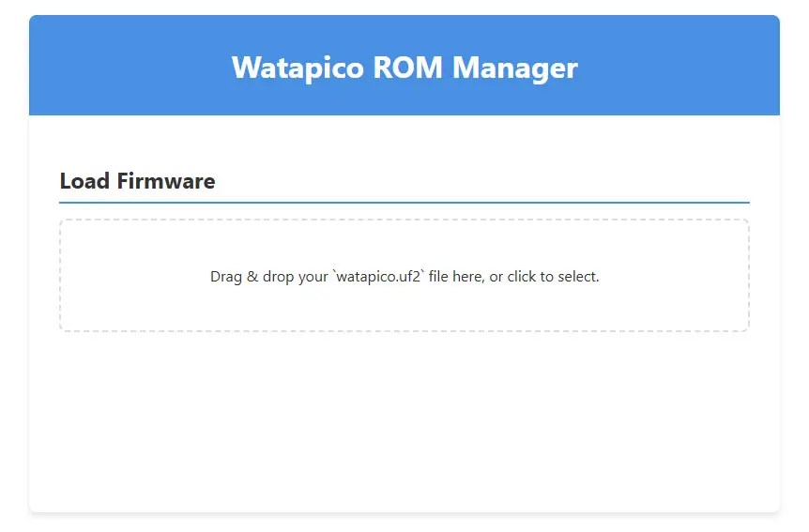Click the "click to select" text
The image size is (809, 532).
[553, 277]
